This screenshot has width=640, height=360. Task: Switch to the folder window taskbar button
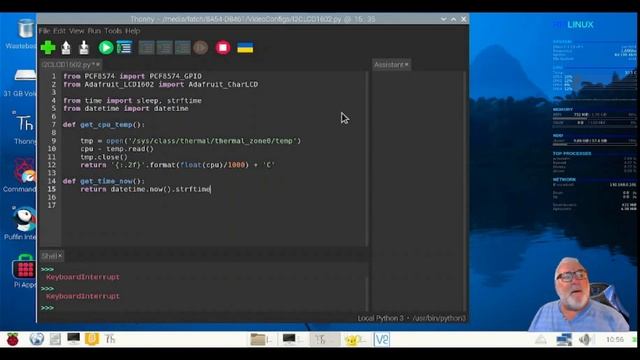coord(261,339)
